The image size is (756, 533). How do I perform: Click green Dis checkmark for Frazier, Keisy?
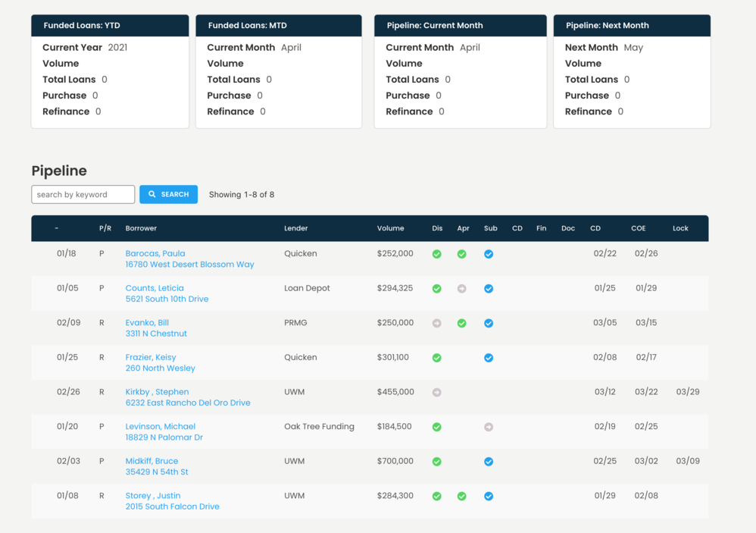pyautogui.click(x=437, y=358)
